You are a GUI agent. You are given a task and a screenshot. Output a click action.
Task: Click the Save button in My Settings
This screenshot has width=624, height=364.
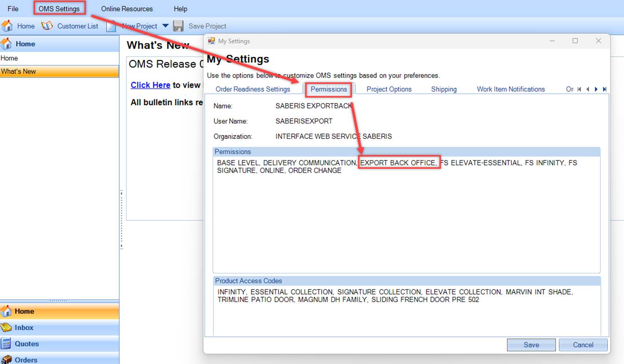tap(531, 345)
